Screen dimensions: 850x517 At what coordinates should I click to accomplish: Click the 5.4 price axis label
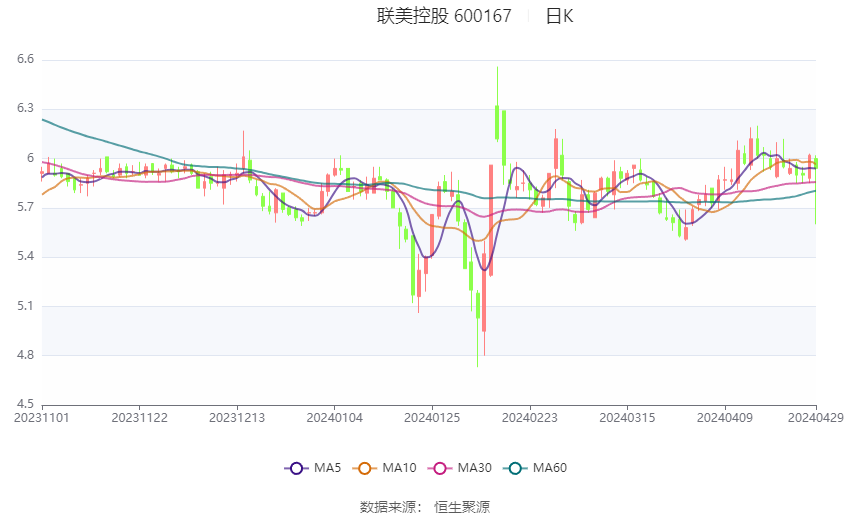[25, 256]
